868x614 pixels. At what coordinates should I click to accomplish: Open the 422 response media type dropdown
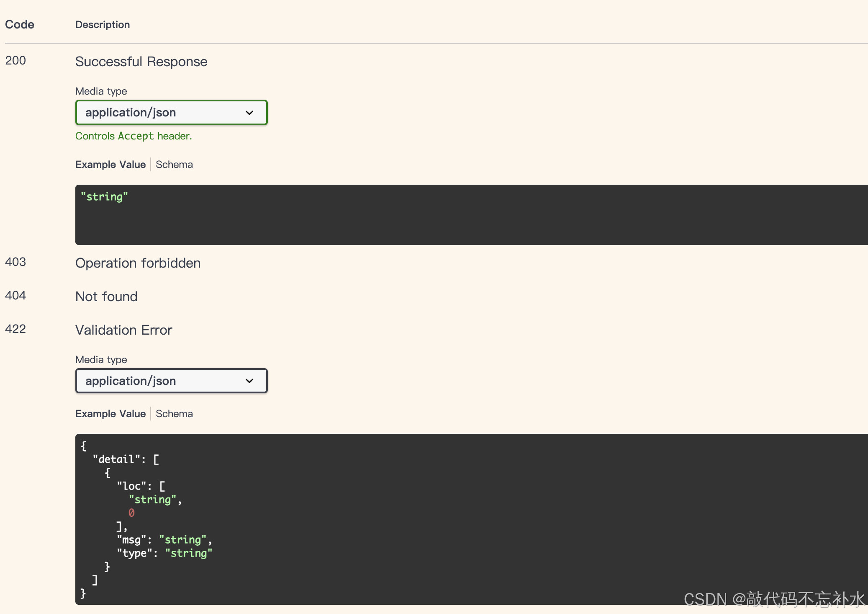coord(171,381)
